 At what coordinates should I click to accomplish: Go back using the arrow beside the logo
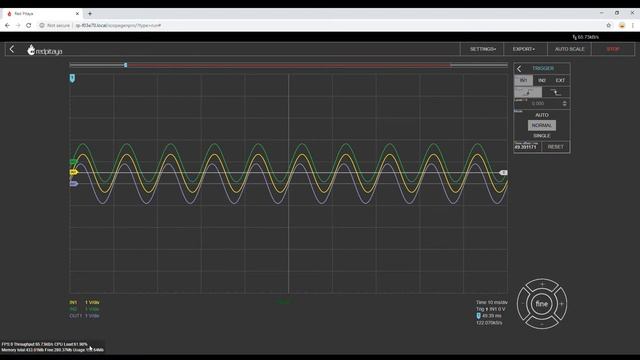[x=12, y=49]
